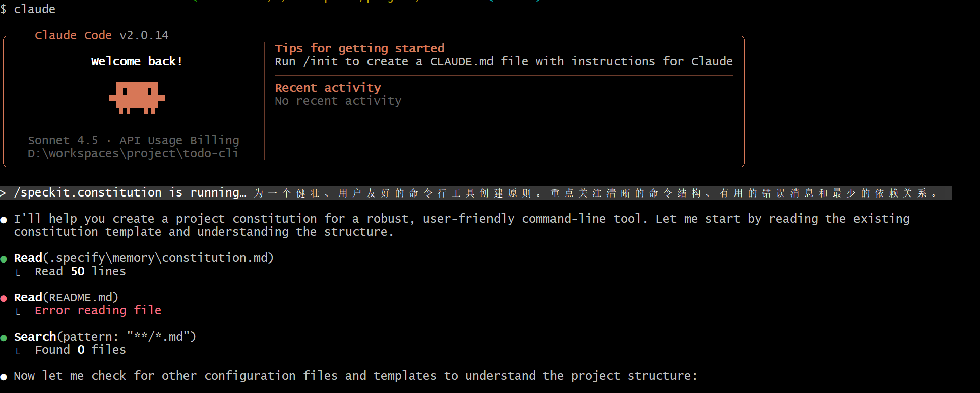This screenshot has width=980, height=393.
Task: Click green status dot beside Search pattern
Action: 4,338
